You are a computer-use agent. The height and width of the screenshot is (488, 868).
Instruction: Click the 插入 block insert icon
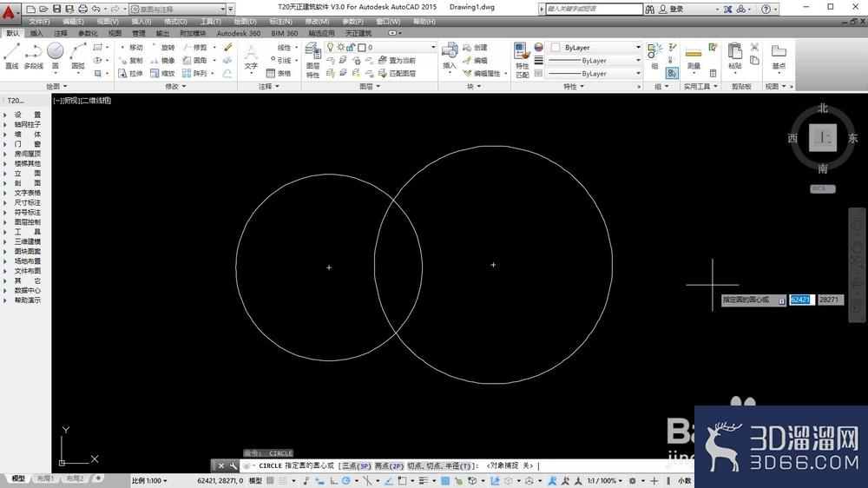(x=450, y=56)
